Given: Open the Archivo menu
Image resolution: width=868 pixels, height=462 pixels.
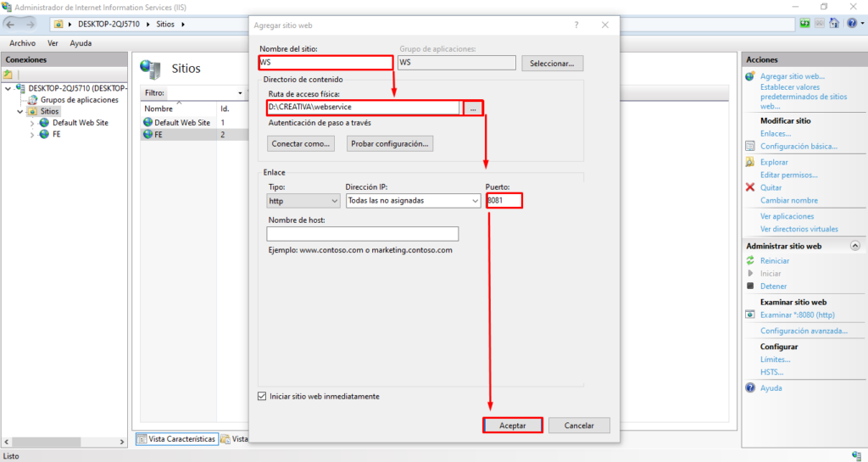Looking at the screenshot, I should (23, 43).
